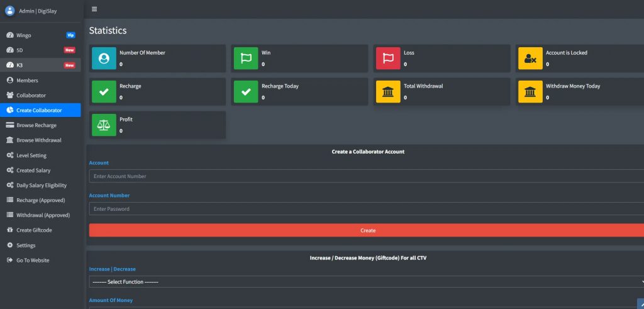Click the Admin profile avatar icon
The width and height of the screenshot is (644, 309).
click(9, 10)
